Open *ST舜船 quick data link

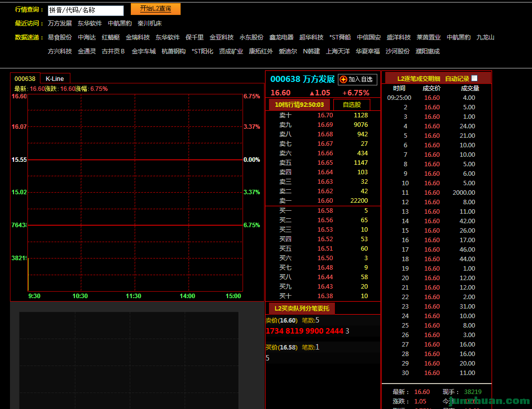[340, 37]
